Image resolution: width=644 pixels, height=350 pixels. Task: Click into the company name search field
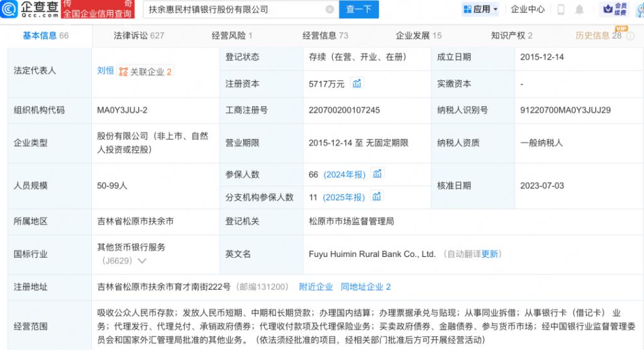coord(234,9)
